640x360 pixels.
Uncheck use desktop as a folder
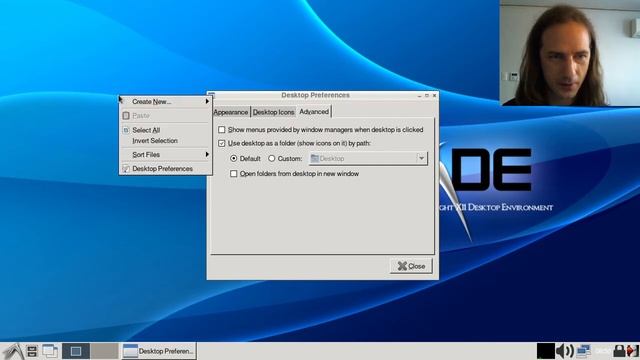click(x=222, y=143)
